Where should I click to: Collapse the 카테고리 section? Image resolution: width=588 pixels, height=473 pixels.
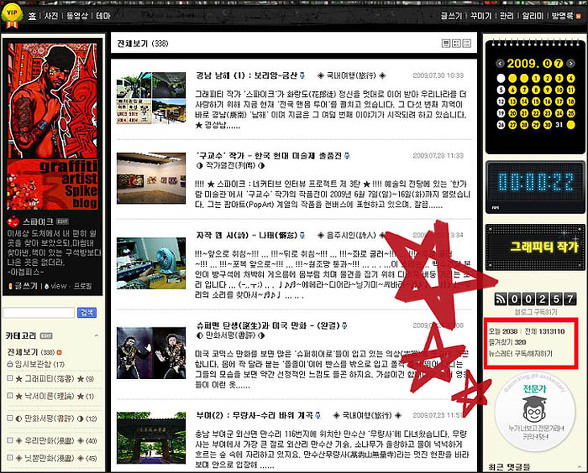(x=97, y=336)
